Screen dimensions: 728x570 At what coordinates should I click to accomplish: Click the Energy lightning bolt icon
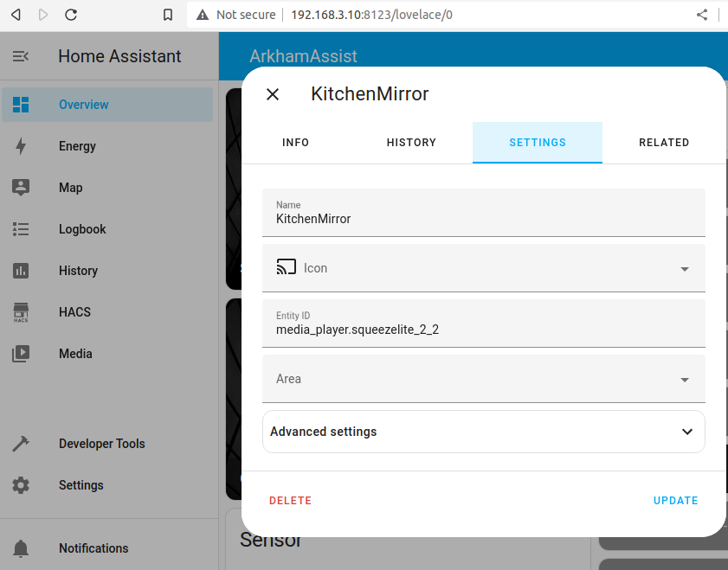coord(21,146)
